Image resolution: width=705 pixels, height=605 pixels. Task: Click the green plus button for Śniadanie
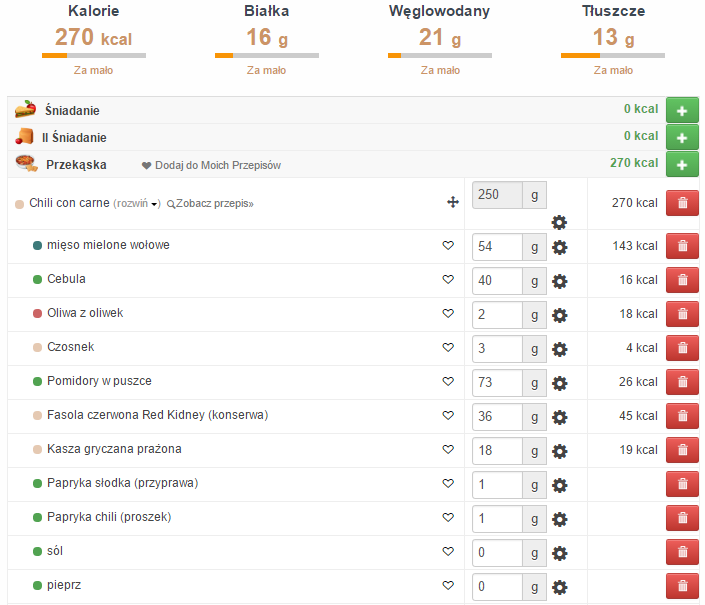point(682,110)
